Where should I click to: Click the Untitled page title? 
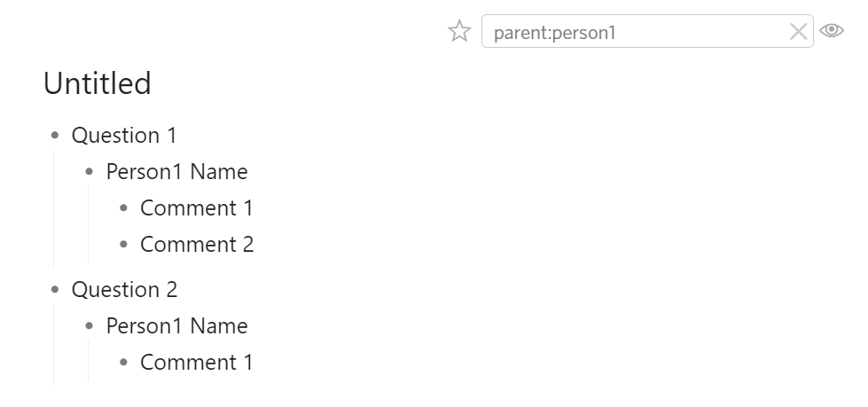click(x=97, y=83)
